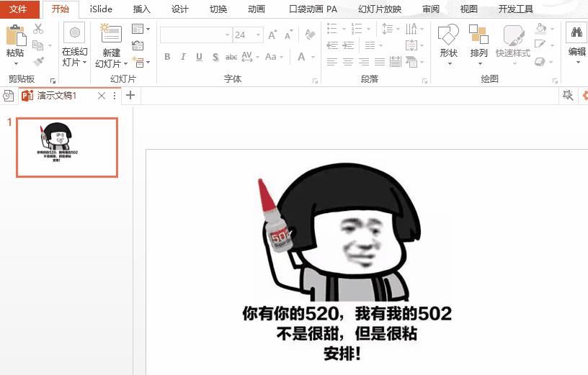This screenshot has height=375, width=588.
Task: Open the font name combo box
Action: pos(195,35)
